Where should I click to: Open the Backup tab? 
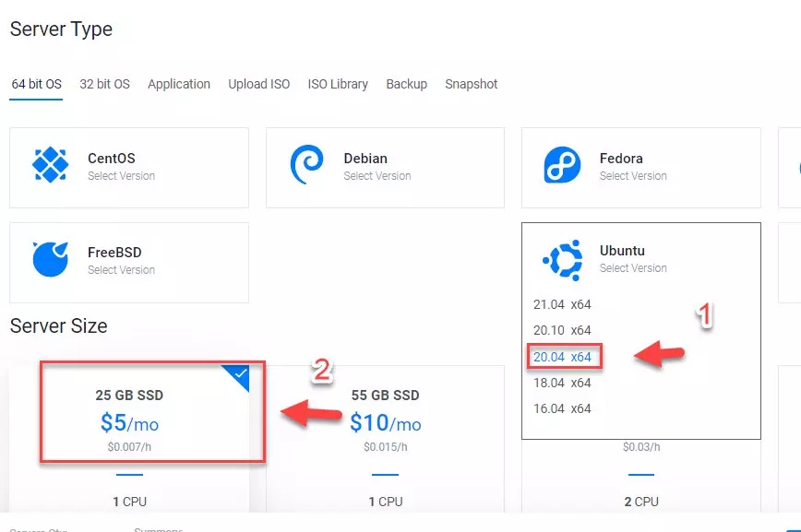pyautogui.click(x=407, y=84)
